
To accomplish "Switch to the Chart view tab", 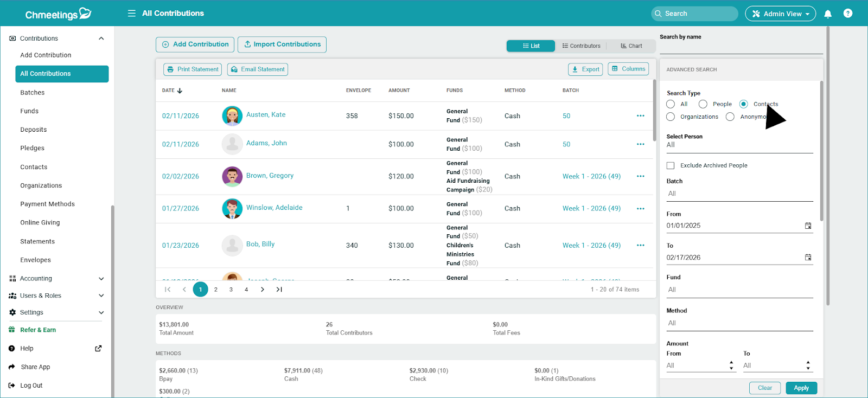I will [x=631, y=46].
